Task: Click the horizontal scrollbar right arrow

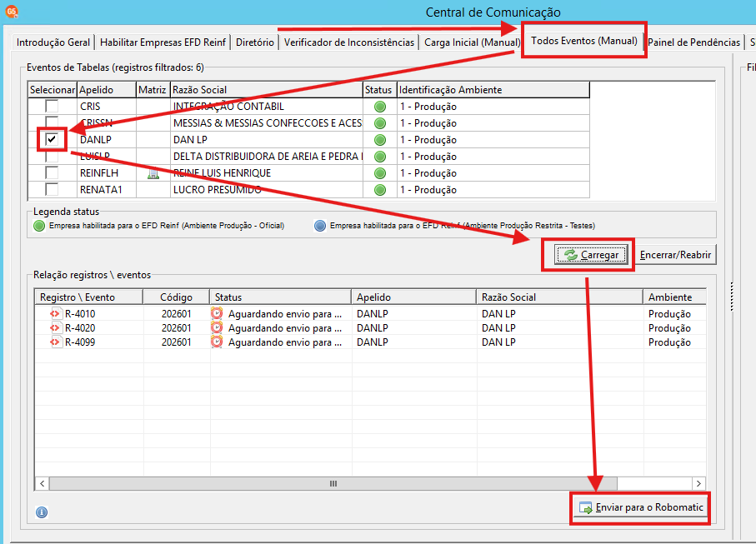Action: 698,483
